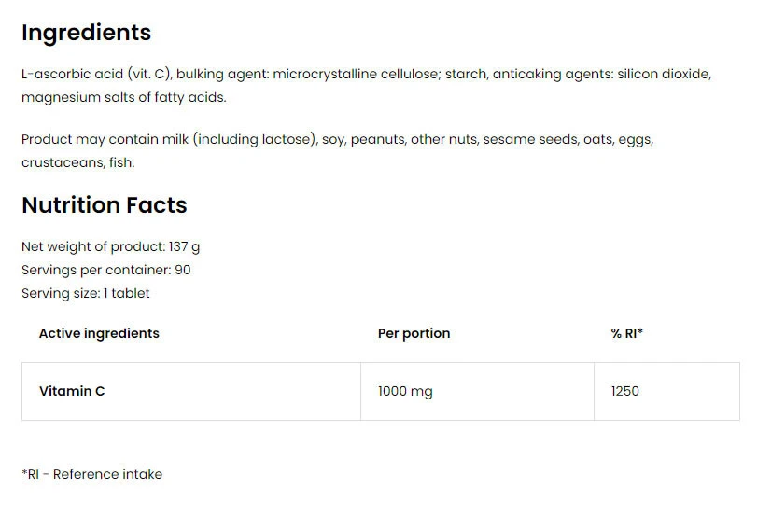Click the crustaceans, fish line
Image resolution: width=771 pixels, height=532 pixels.
77,162
